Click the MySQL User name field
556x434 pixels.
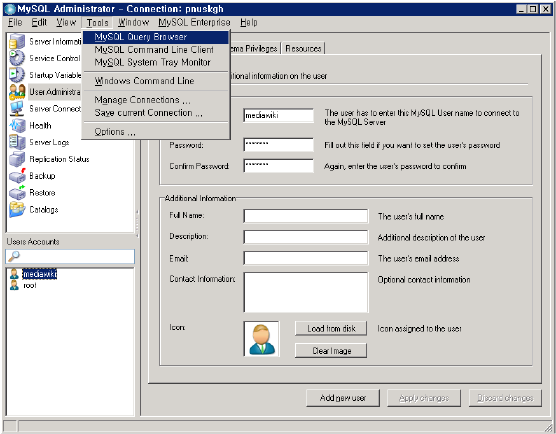278,116
